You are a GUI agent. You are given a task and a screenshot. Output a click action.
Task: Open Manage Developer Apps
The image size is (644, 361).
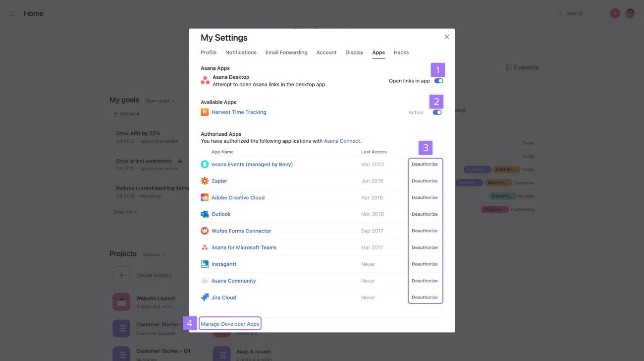click(x=230, y=323)
